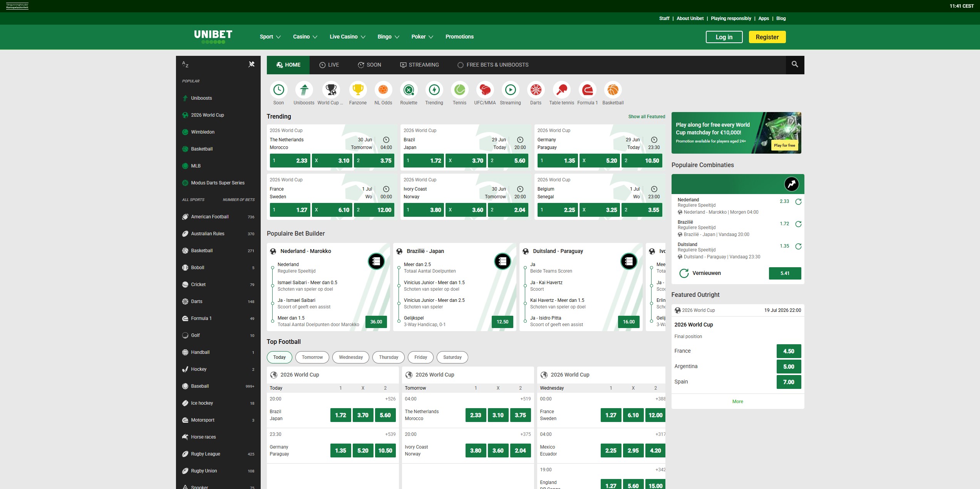Open the Uniboosts shortcut icon
980x489 pixels.
pyautogui.click(x=304, y=90)
